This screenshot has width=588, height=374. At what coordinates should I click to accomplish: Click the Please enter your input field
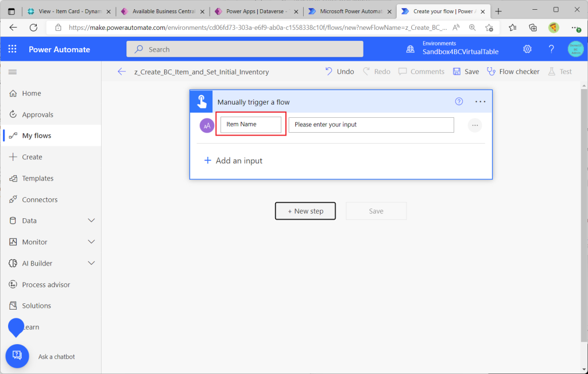[372, 125]
